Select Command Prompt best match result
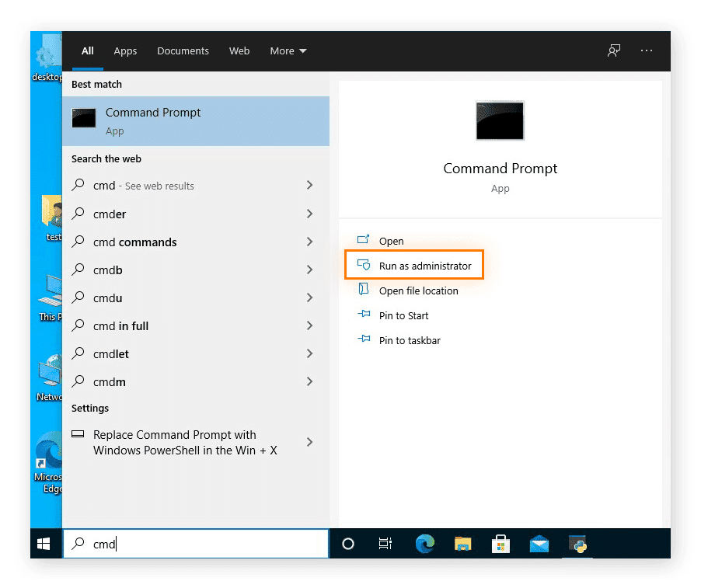 [196, 121]
